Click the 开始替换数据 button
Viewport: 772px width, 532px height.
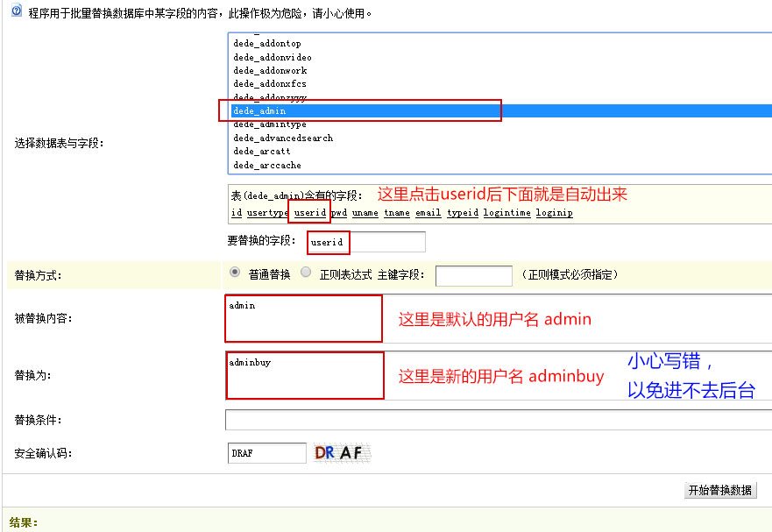[719, 490]
